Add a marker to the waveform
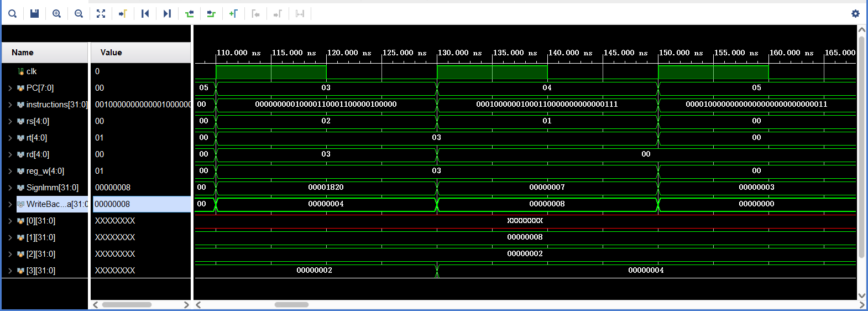The height and width of the screenshot is (311, 868). [233, 13]
